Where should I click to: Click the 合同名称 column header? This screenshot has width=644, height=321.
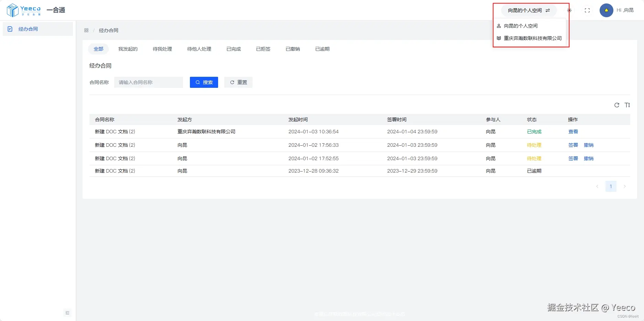[x=105, y=120]
